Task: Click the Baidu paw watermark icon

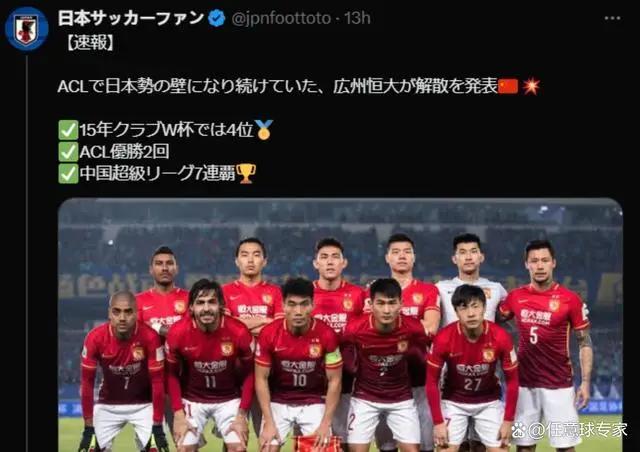Action: (519, 430)
